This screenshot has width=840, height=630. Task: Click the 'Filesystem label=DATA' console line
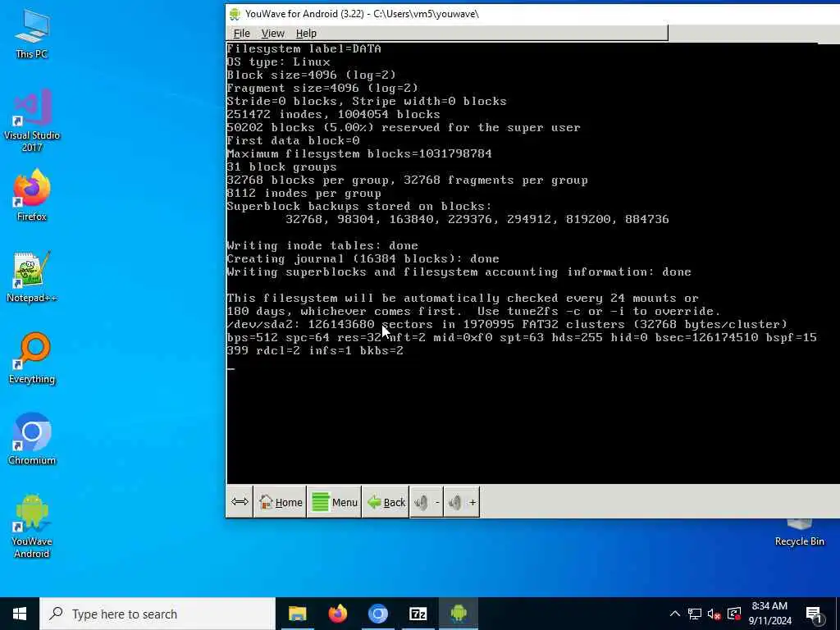(x=304, y=48)
